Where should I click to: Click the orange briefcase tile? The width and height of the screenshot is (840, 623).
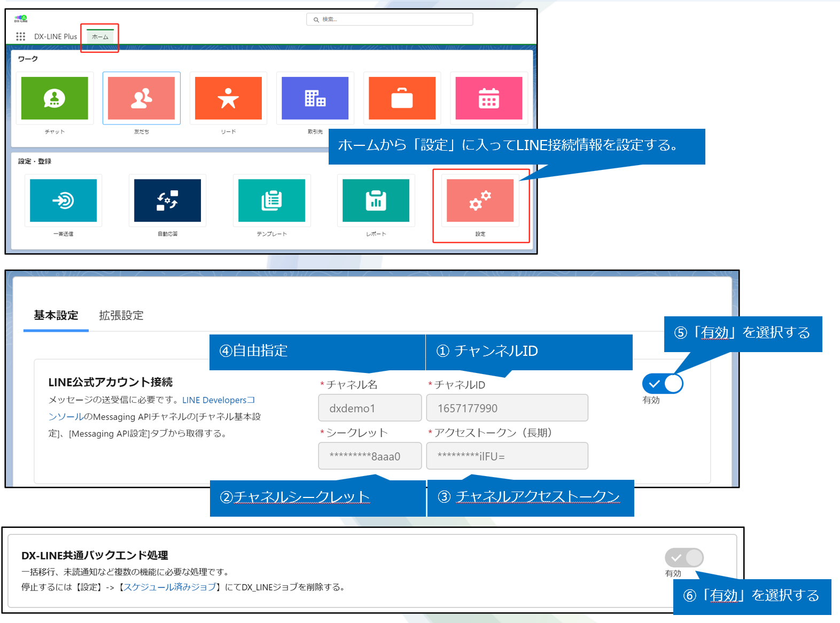click(402, 98)
